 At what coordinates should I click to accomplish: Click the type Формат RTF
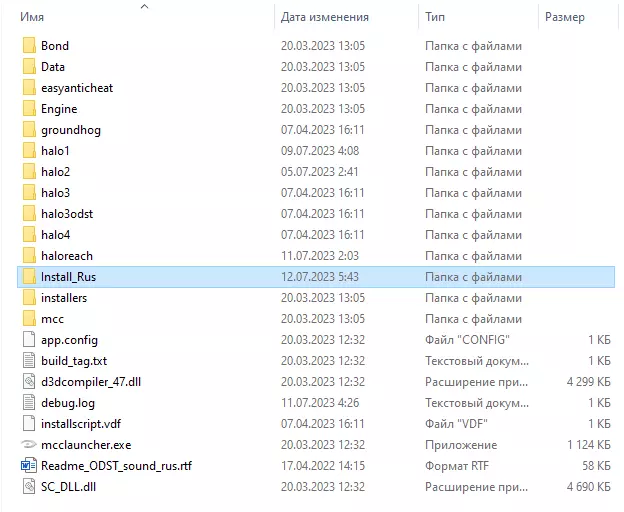tap(457, 466)
